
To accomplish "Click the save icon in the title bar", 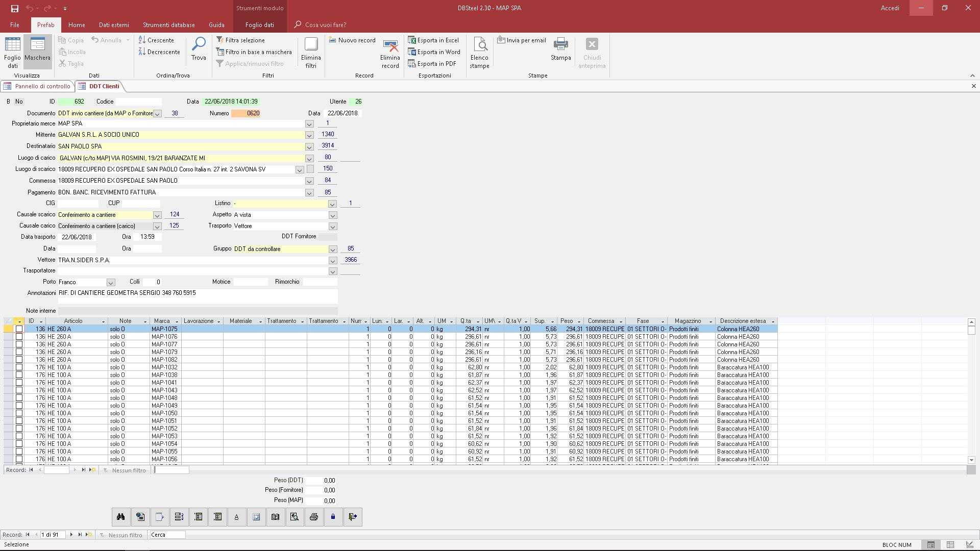I will click(x=14, y=8).
